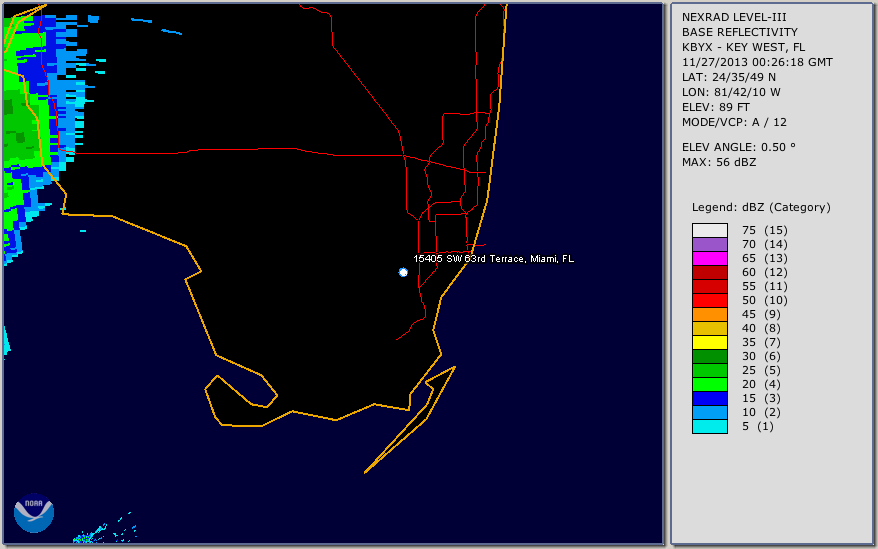The height and width of the screenshot is (549, 878).
Task: Click 'Legend: dBZ (Category)' heading
Action: point(761,207)
